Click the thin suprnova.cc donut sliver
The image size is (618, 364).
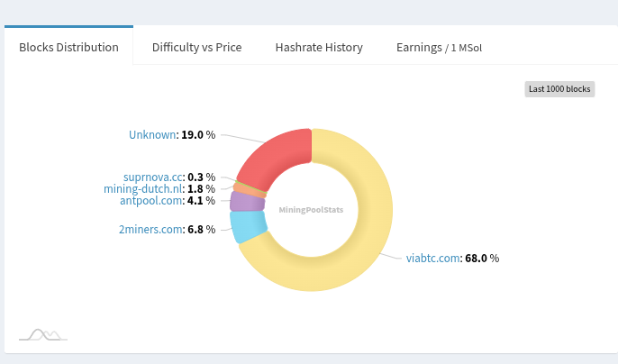(250, 184)
